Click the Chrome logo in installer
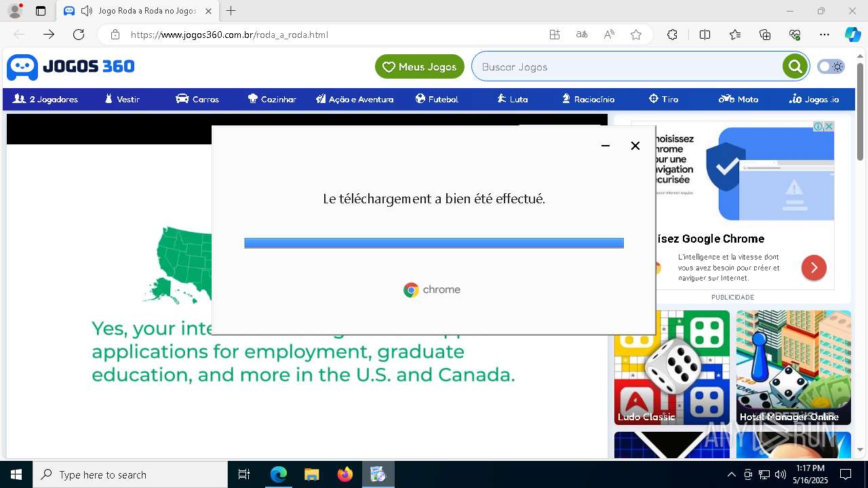 pyautogui.click(x=432, y=290)
